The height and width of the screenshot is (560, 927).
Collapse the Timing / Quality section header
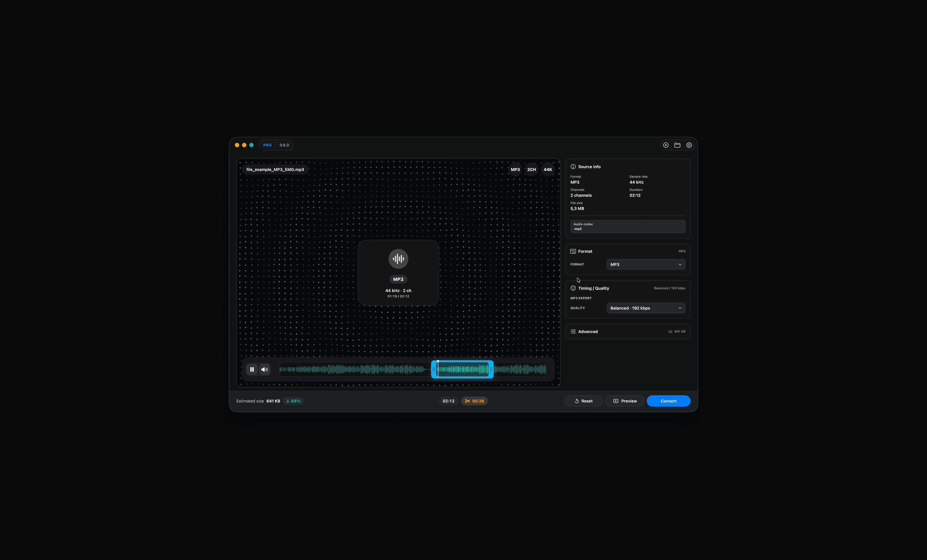pyautogui.click(x=628, y=288)
